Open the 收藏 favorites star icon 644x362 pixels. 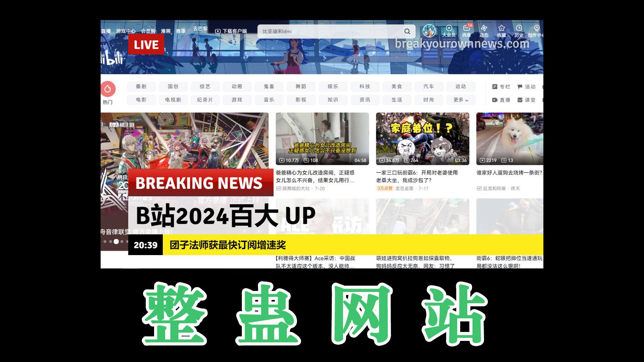pyautogui.click(x=501, y=31)
